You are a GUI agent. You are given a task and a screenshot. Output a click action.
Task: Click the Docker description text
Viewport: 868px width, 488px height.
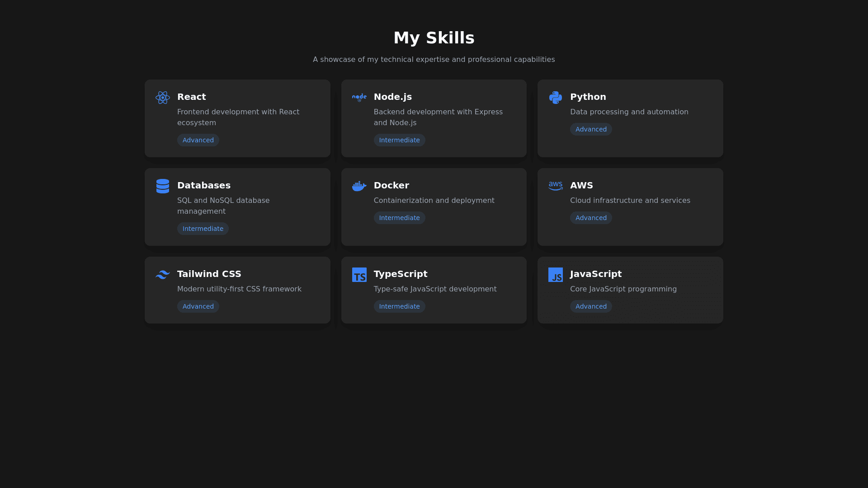pyautogui.click(x=434, y=200)
